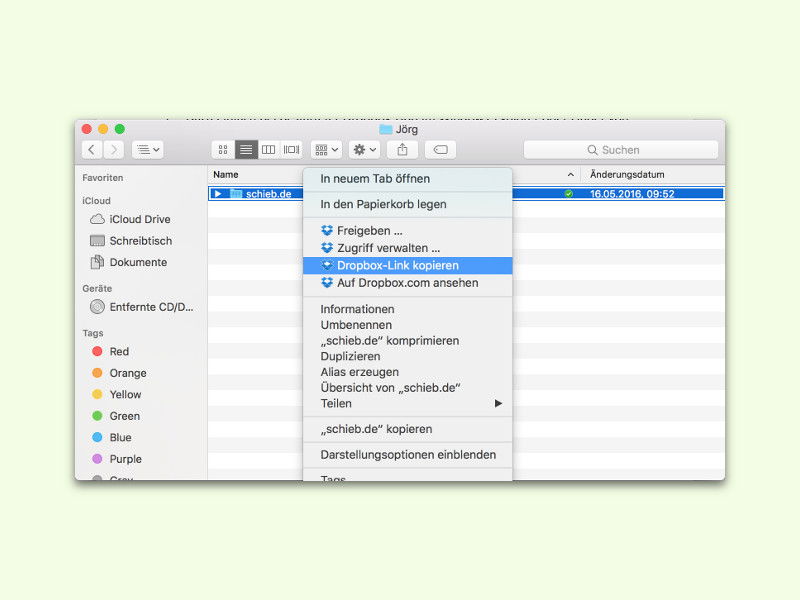Open the path list dropdown in toolbar

[147, 149]
